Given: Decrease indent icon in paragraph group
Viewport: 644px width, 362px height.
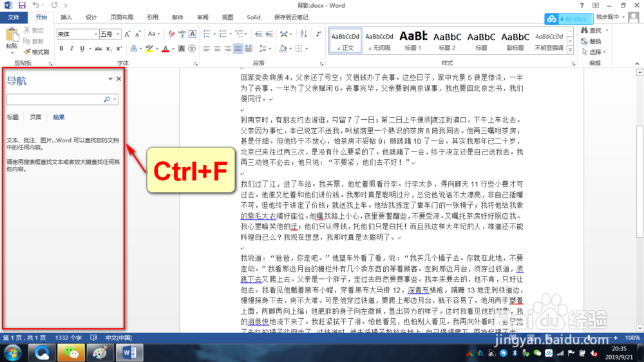Looking at the screenshot, I should pyautogui.click(x=259, y=34).
